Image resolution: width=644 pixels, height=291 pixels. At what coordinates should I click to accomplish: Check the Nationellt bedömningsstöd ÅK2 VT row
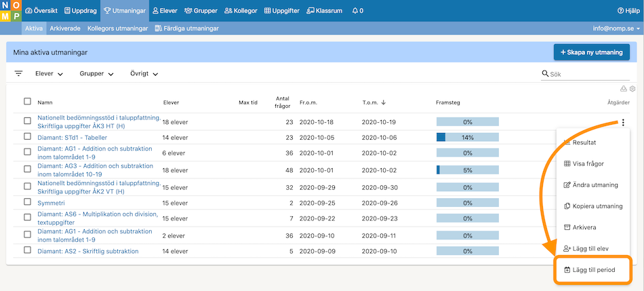coord(27,186)
